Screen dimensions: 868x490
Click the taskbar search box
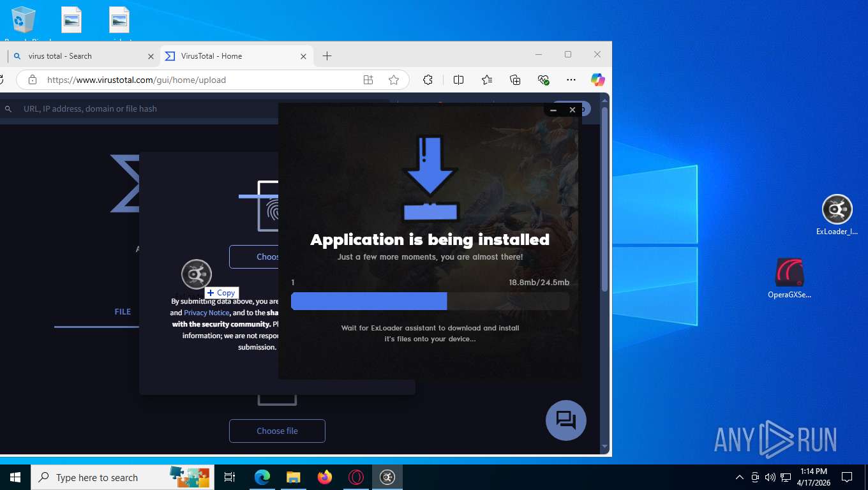click(122, 477)
